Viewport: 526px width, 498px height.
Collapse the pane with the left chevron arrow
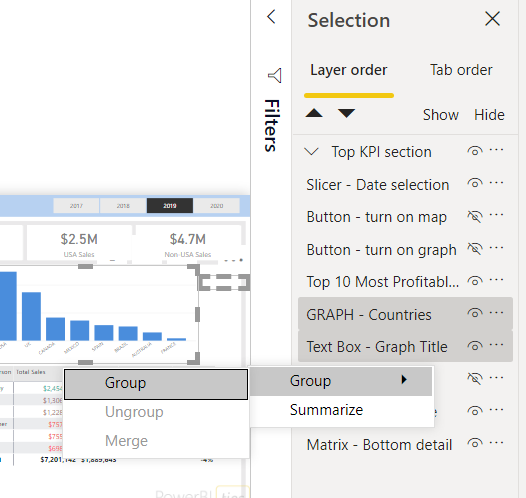[x=271, y=16]
